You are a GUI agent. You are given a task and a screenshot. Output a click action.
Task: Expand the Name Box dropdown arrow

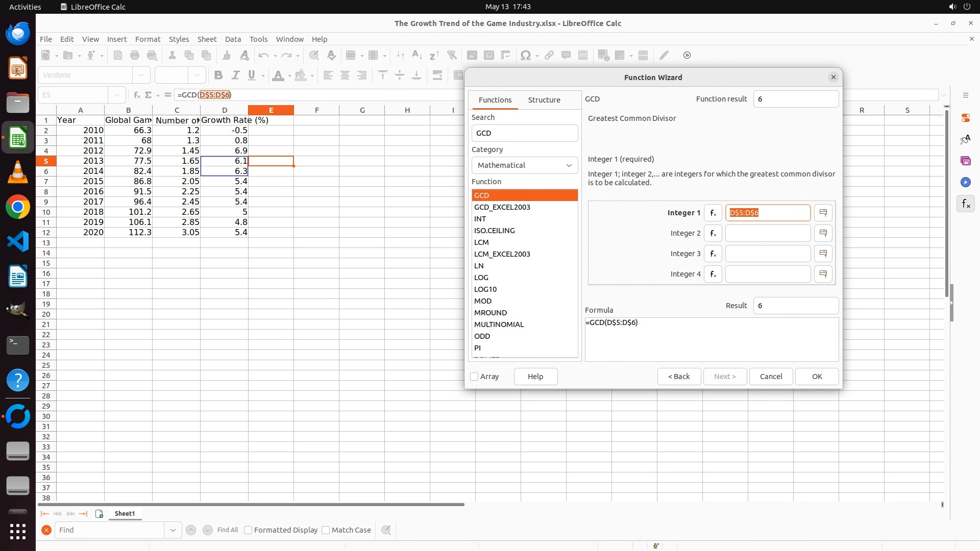[117, 95]
